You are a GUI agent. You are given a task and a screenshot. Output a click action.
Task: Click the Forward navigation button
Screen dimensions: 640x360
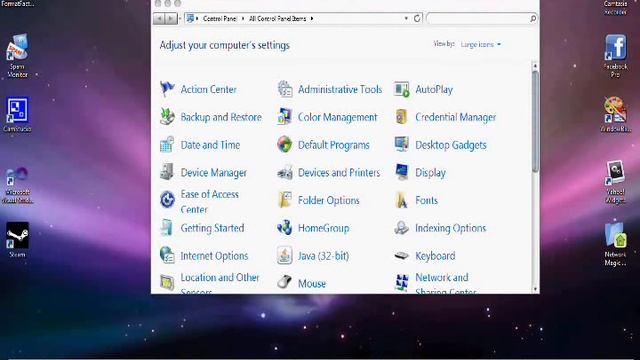pyautogui.click(x=171, y=18)
